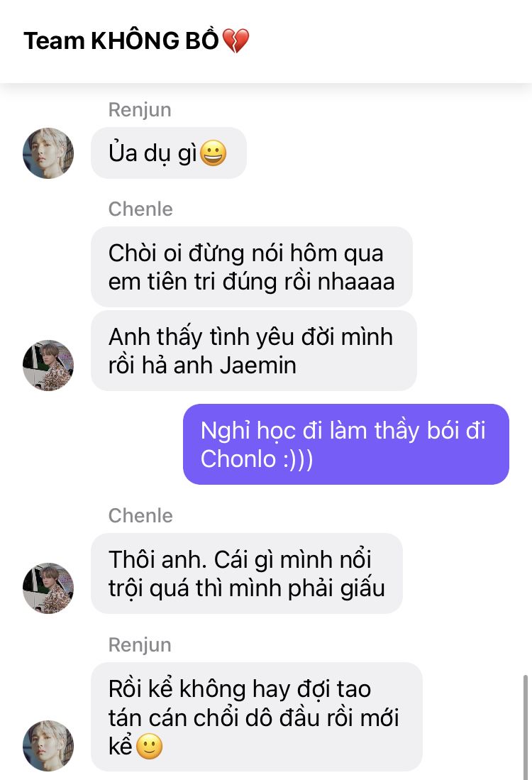Click the Chenle name above 'Thôi anh'

click(140, 516)
